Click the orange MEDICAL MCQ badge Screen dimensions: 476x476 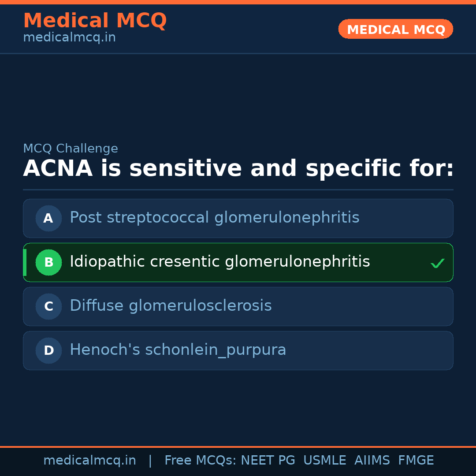(395, 29)
